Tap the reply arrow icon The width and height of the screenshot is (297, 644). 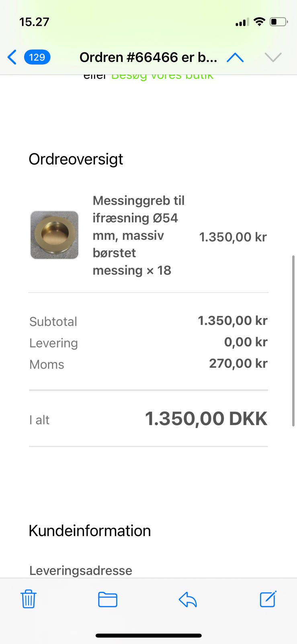188,599
